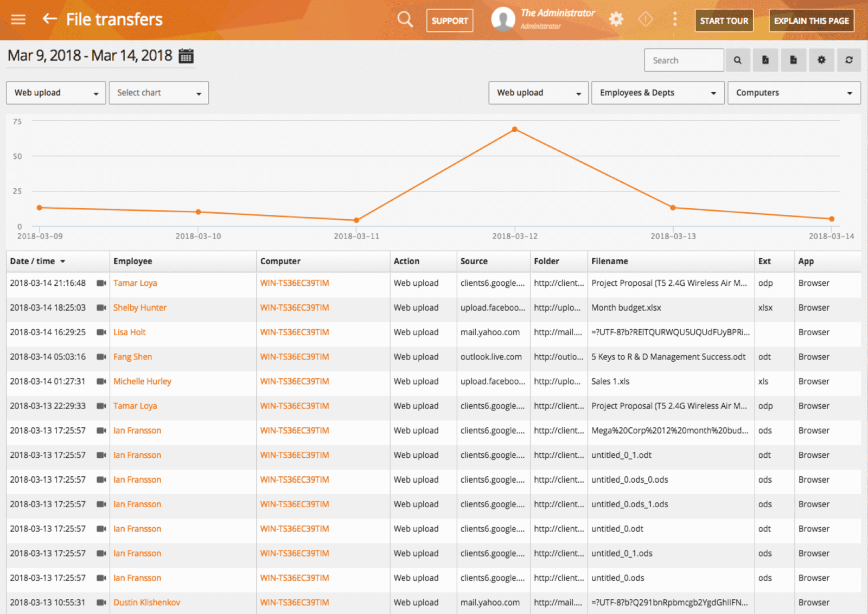The width and height of the screenshot is (868, 614).
Task: Export the report as PDF
Action: pos(765,60)
